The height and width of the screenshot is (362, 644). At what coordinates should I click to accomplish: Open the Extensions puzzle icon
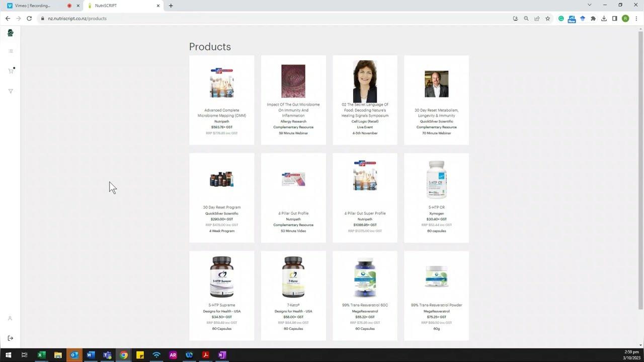pos(593,19)
